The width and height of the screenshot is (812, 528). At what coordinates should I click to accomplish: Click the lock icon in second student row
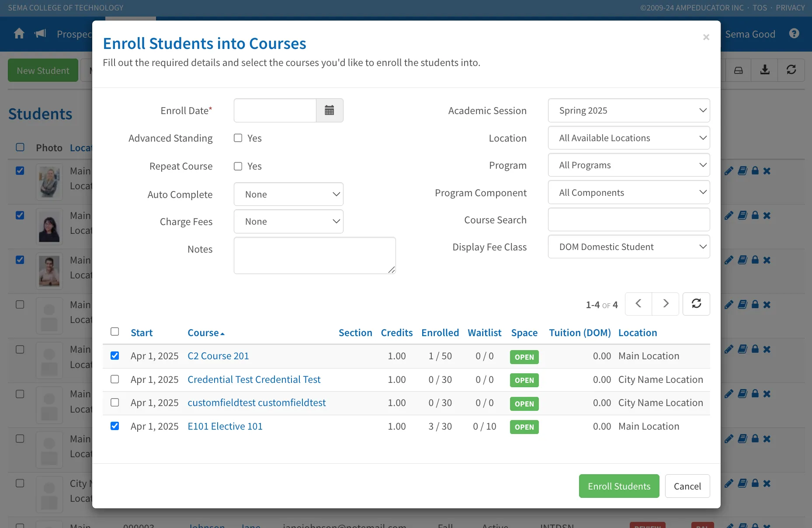click(755, 215)
